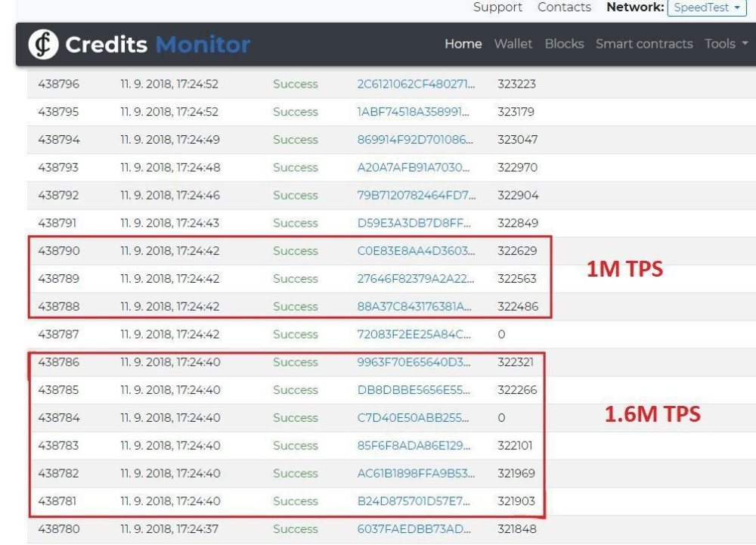Click transaction count 323223
The image size is (756, 545).
(x=517, y=84)
